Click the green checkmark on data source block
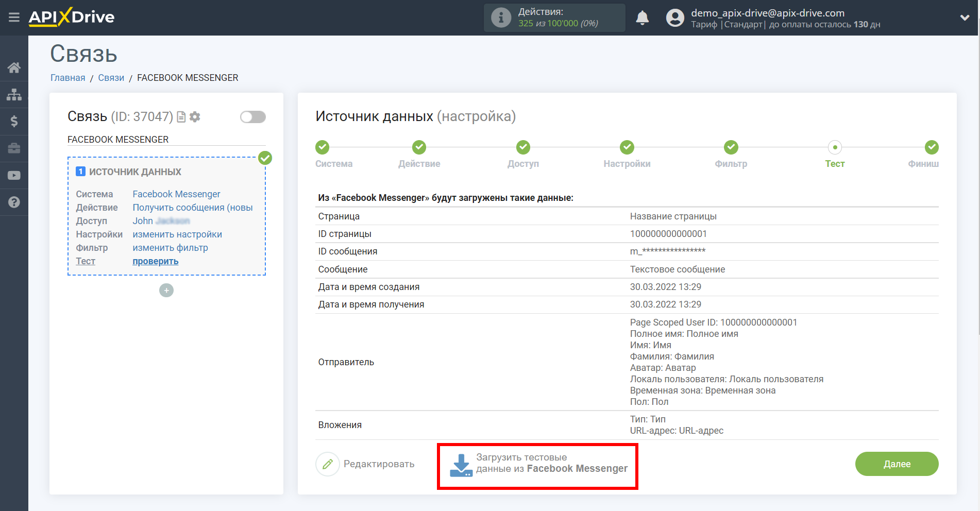Viewport: 980px width, 511px height. [x=265, y=158]
